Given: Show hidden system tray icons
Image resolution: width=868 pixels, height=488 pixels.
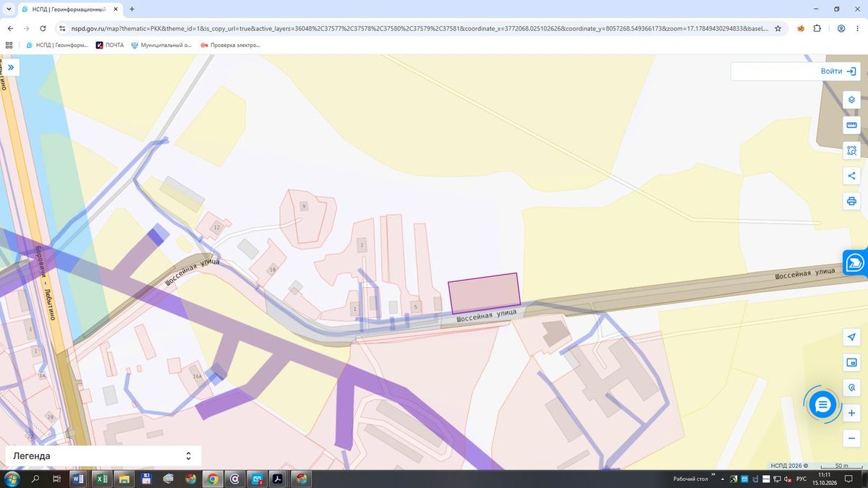Looking at the screenshot, I should tap(724, 479).
